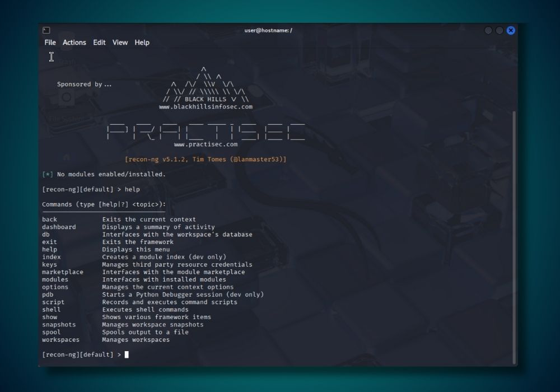Click the 'keys' command name

[x=49, y=264]
